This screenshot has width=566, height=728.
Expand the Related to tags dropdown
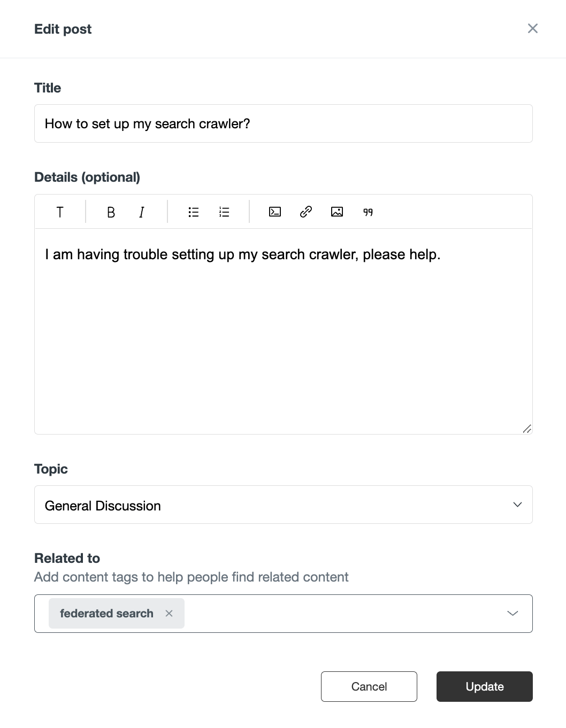[513, 613]
